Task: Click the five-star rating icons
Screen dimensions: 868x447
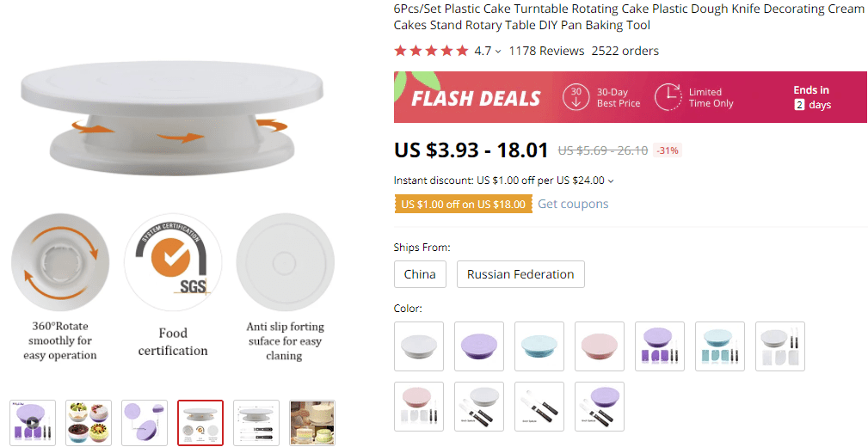Action: 431,51
